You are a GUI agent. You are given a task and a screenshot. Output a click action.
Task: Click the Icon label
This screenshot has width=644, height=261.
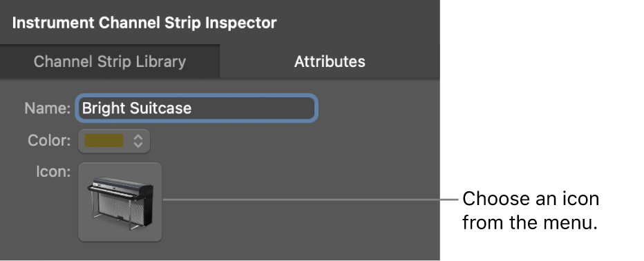pyautogui.click(x=53, y=171)
